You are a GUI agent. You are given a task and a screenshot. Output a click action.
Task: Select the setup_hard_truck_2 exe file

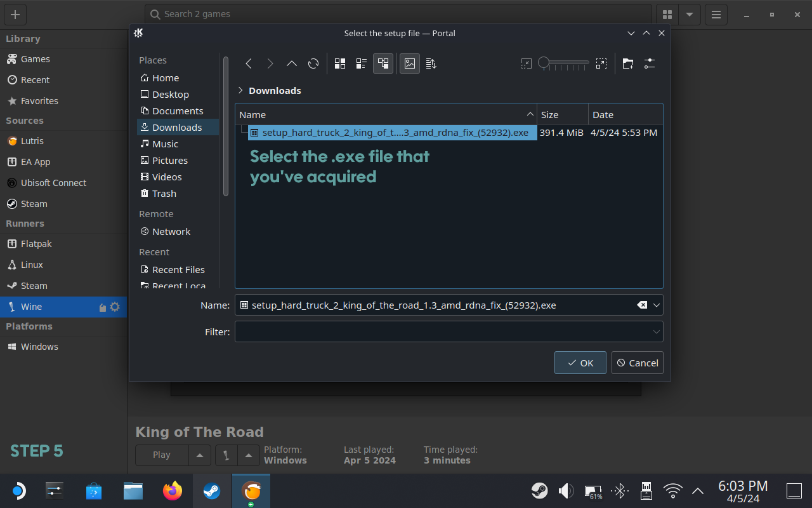(x=395, y=133)
